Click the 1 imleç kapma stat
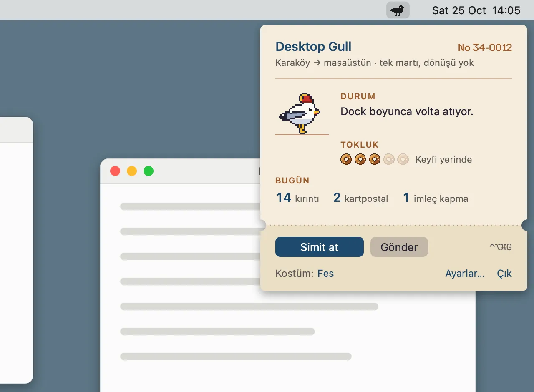 (436, 198)
